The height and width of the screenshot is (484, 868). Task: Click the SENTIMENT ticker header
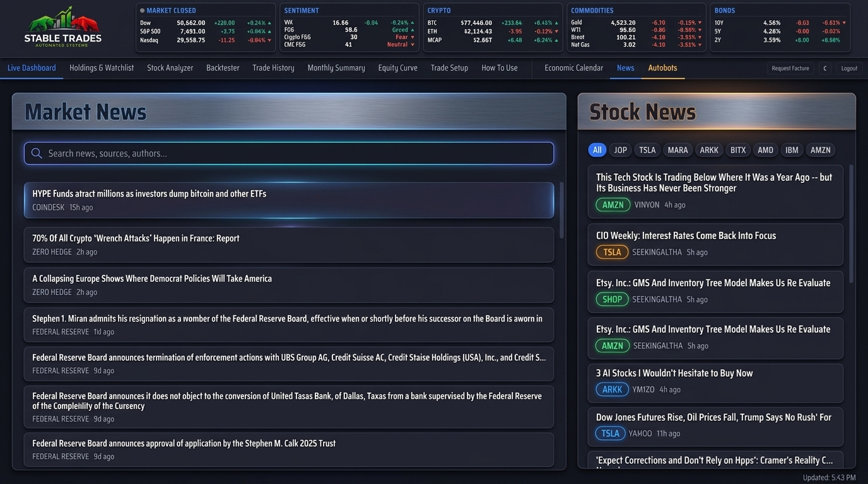(x=302, y=11)
